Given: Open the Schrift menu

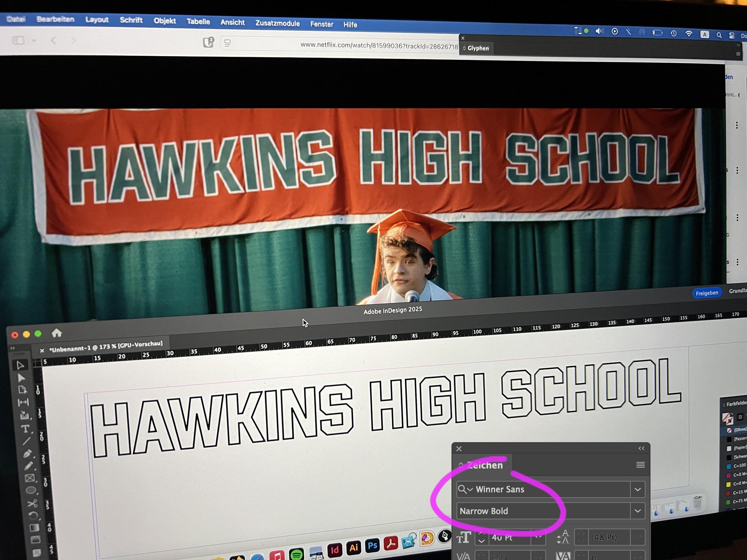Looking at the screenshot, I should (x=131, y=20).
